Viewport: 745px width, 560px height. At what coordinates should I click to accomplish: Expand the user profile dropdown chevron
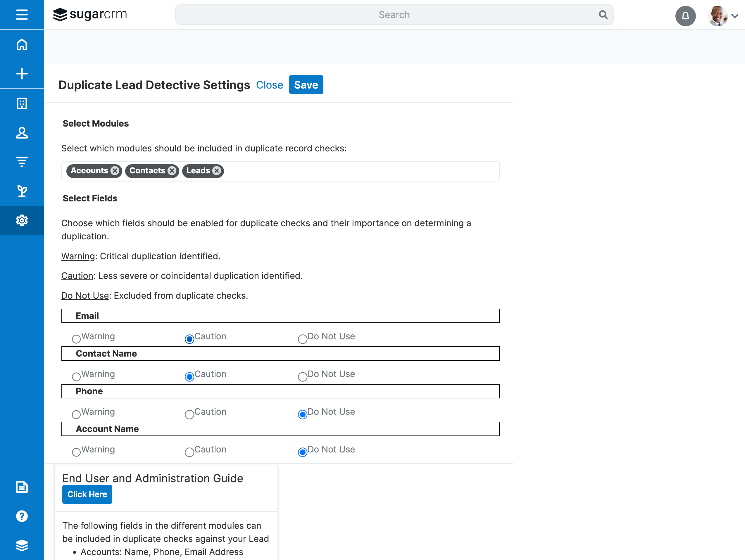735,16
